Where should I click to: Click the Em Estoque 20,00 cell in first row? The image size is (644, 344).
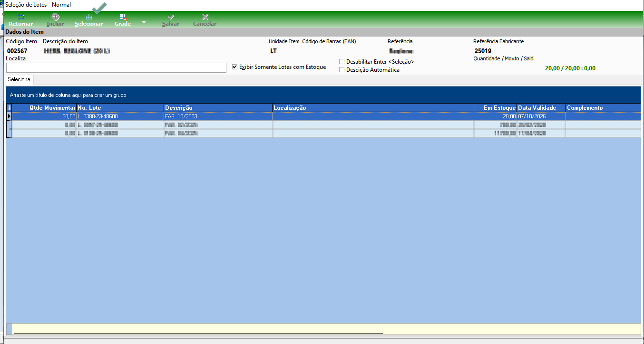click(x=496, y=116)
